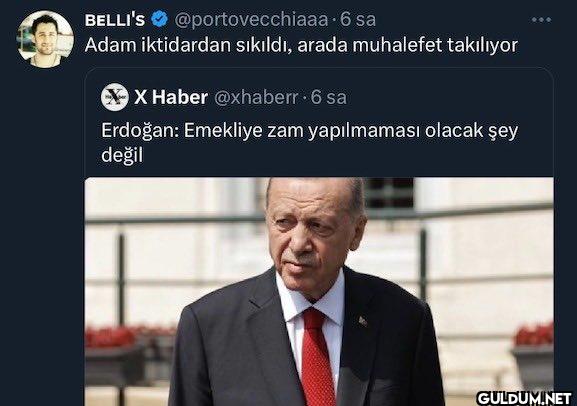The image size is (577, 406).
Task: Open BELLI's profile avatar picture
Action: coord(45,39)
